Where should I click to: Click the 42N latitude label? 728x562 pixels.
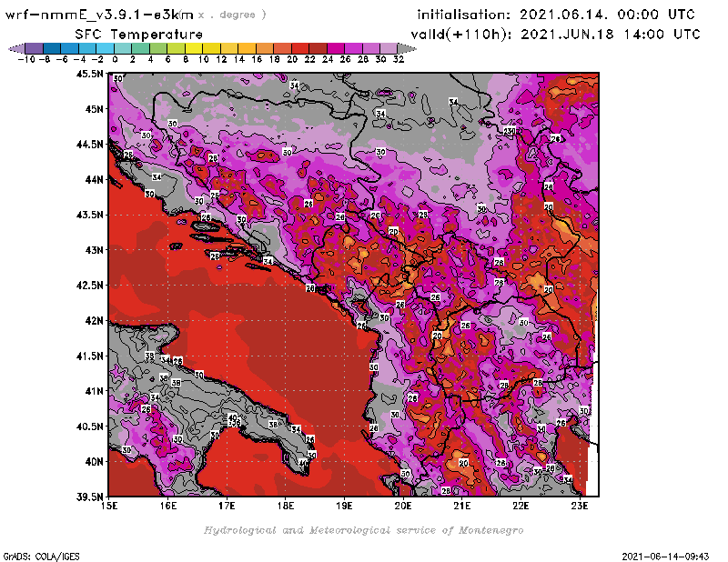94,321
